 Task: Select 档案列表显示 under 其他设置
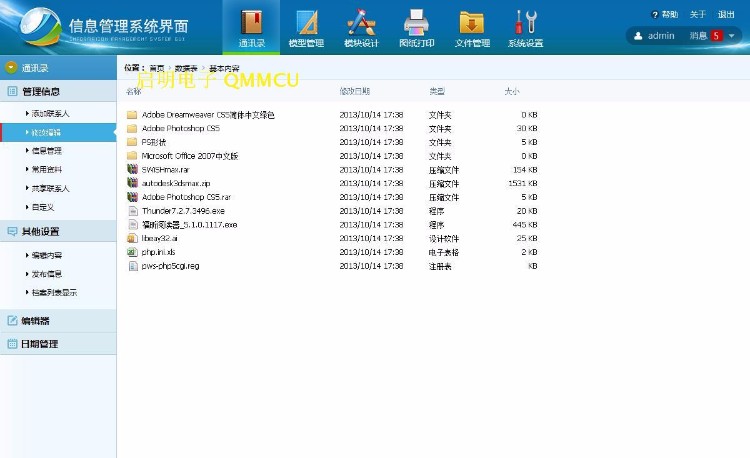54,293
